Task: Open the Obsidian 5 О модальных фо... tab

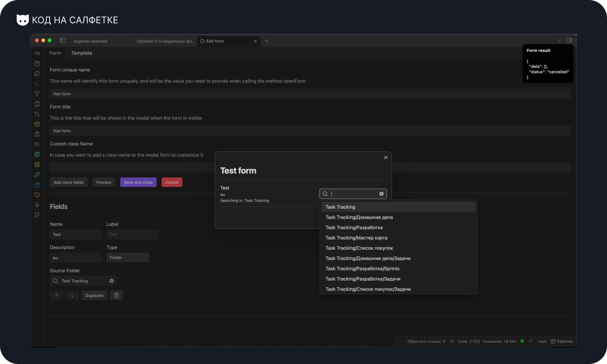Action: 165,41
